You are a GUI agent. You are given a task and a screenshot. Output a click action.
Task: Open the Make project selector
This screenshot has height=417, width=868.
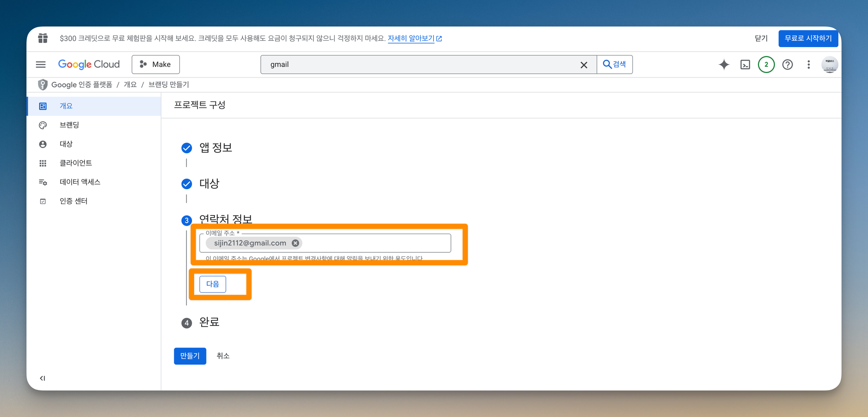point(156,64)
